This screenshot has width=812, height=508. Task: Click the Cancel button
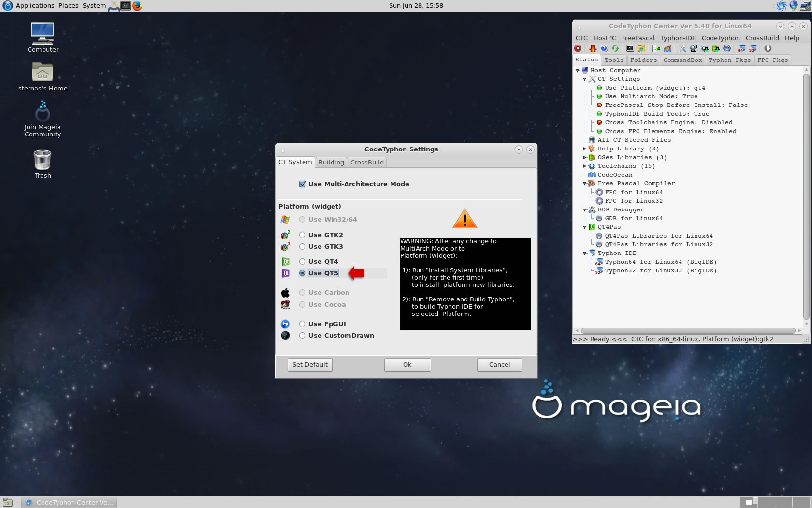tap(499, 364)
